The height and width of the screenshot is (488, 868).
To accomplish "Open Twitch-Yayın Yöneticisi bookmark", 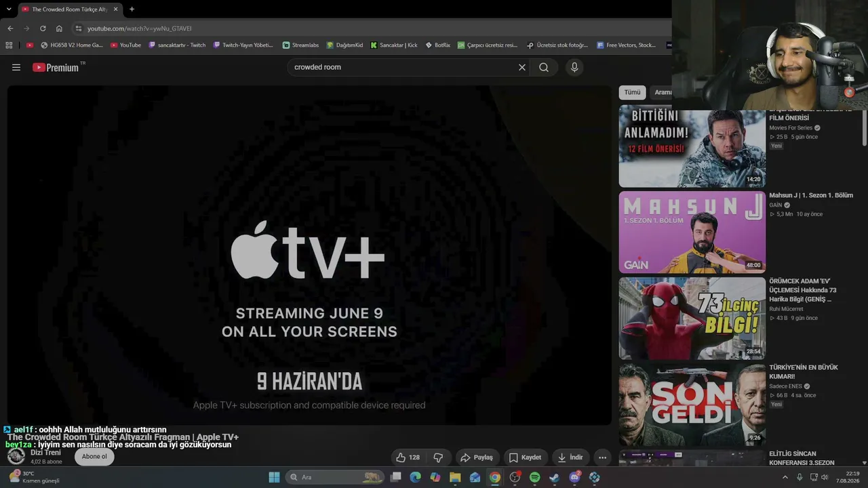I will coord(243,45).
